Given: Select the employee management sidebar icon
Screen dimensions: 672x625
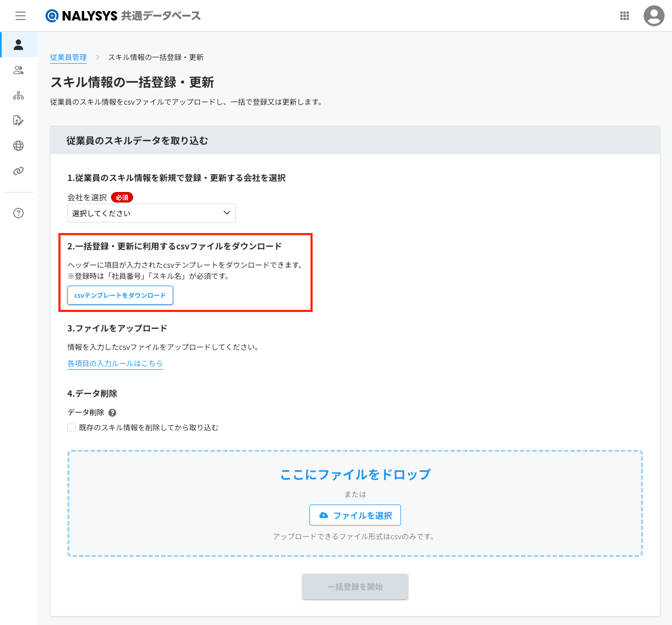Looking at the screenshot, I should click(x=18, y=45).
